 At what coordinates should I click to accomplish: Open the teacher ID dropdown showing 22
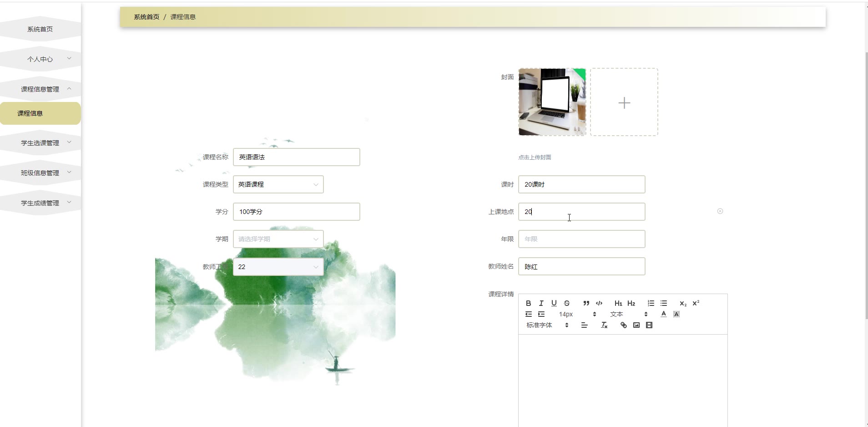click(278, 267)
